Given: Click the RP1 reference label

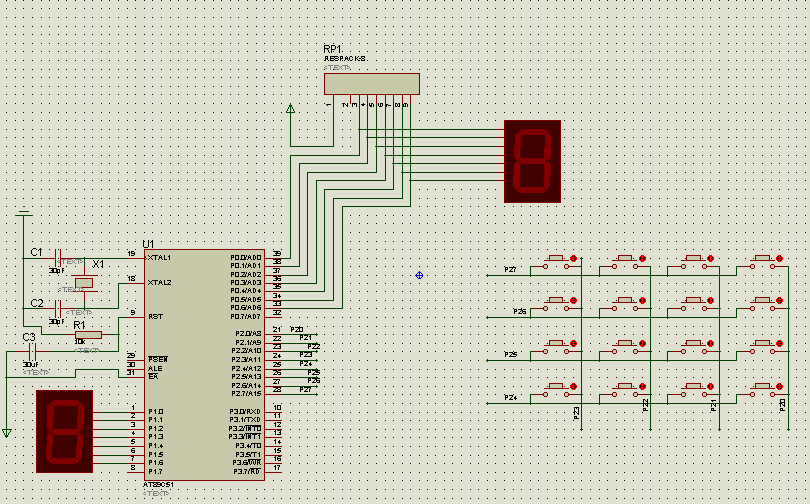Looking at the screenshot, I should click(x=333, y=49).
